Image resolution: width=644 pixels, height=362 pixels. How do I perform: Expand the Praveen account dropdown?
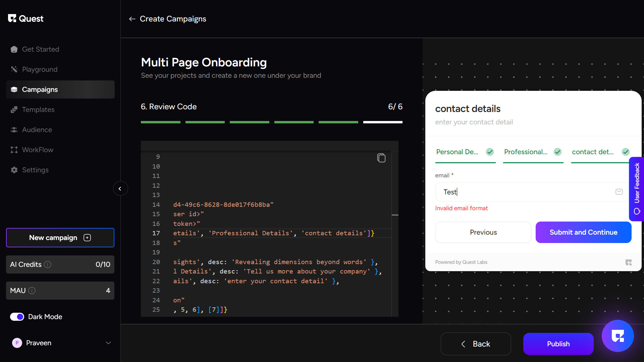108,343
